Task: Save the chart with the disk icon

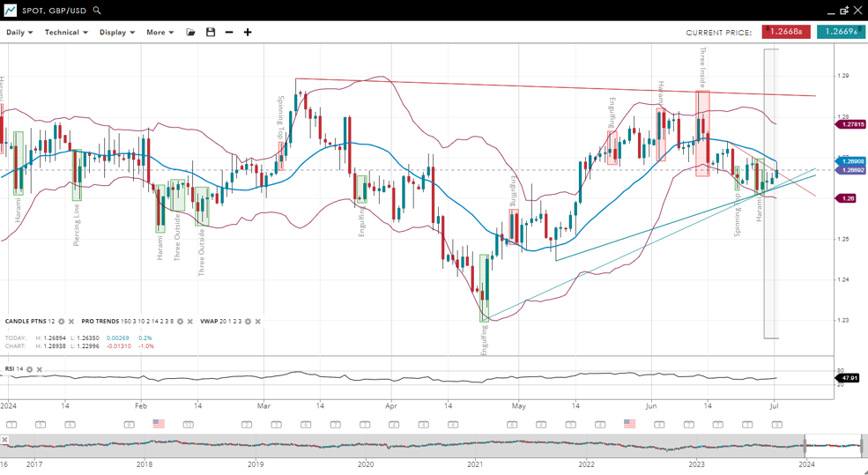Action: pyautogui.click(x=211, y=33)
